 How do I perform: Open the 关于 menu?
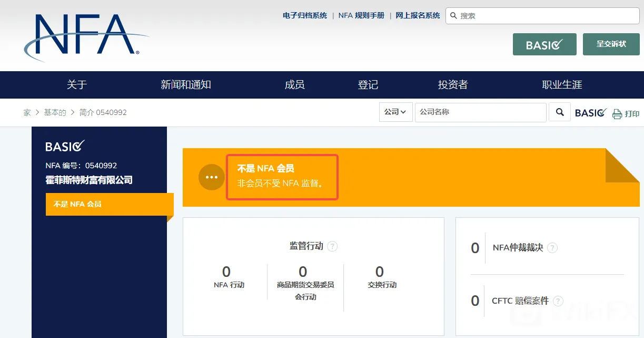tap(77, 85)
